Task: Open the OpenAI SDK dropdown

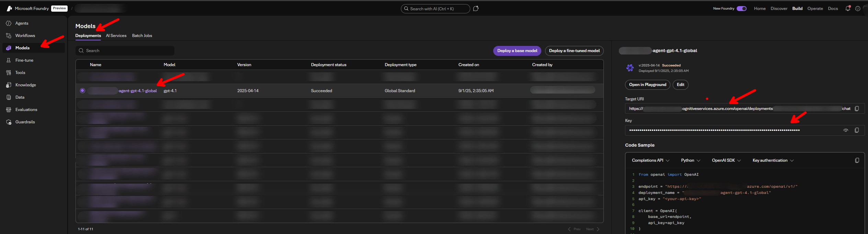Action: [726, 160]
